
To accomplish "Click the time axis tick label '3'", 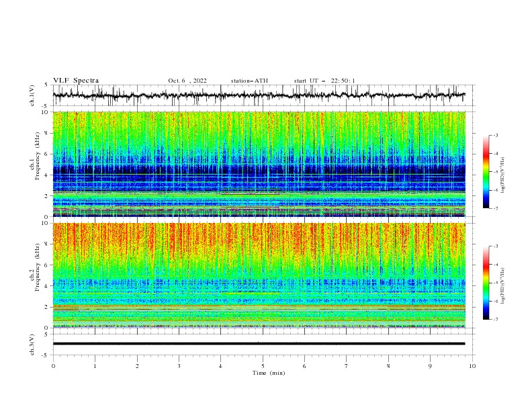I will coord(179,366).
